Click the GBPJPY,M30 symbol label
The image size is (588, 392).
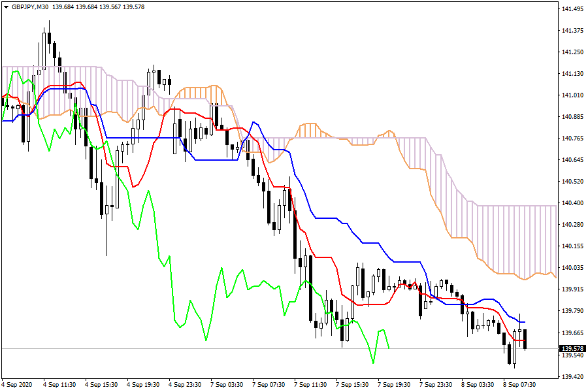pos(30,6)
